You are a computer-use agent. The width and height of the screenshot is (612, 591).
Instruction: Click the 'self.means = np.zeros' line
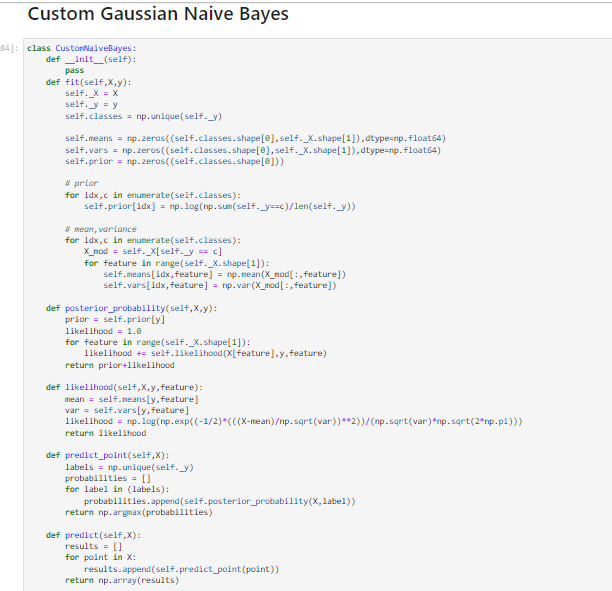pyautogui.click(x=255, y=139)
